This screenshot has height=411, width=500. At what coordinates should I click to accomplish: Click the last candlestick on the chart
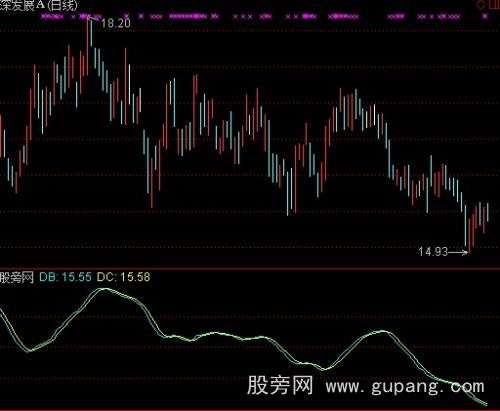click(x=488, y=212)
